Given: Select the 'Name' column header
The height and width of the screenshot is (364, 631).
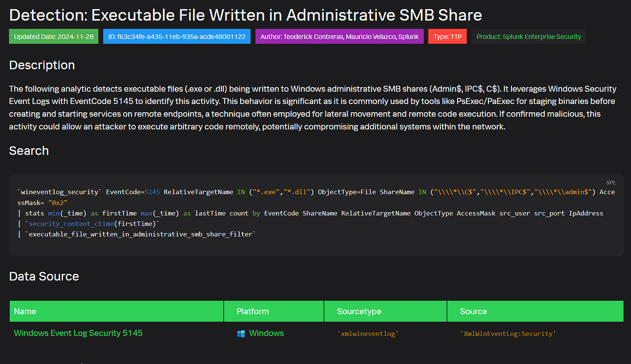Looking at the screenshot, I should tap(25, 311).
